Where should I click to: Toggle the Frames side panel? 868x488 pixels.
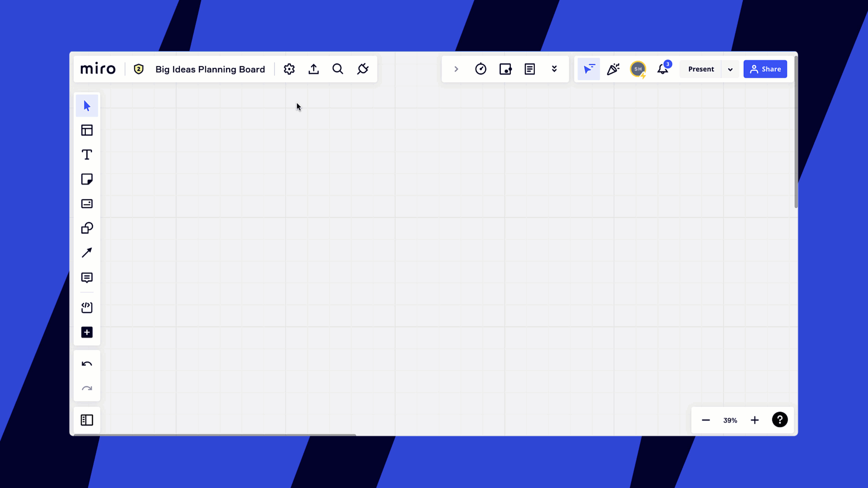pos(87,420)
